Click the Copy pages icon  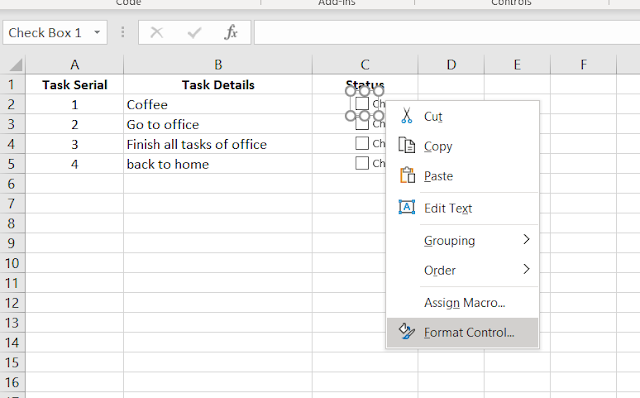(x=407, y=145)
